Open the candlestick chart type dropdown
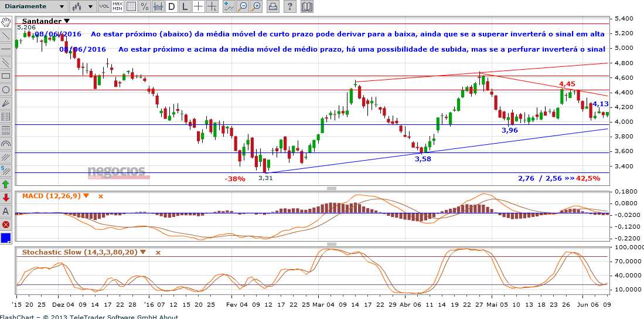This screenshot has width=644, height=319. coord(83,6)
